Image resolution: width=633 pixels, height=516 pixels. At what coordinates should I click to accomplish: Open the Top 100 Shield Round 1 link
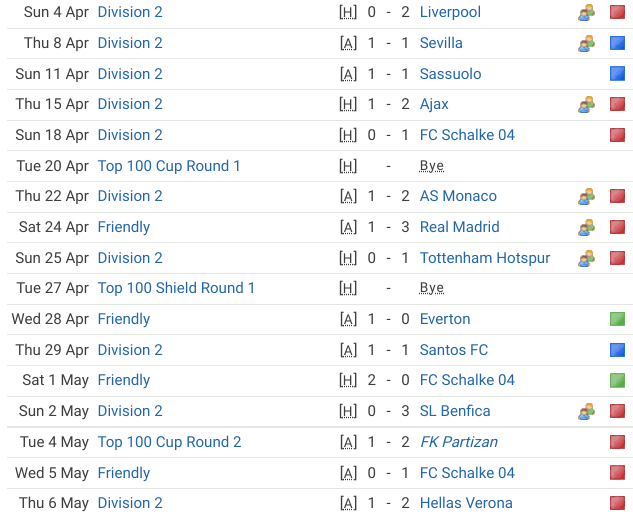pos(176,288)
